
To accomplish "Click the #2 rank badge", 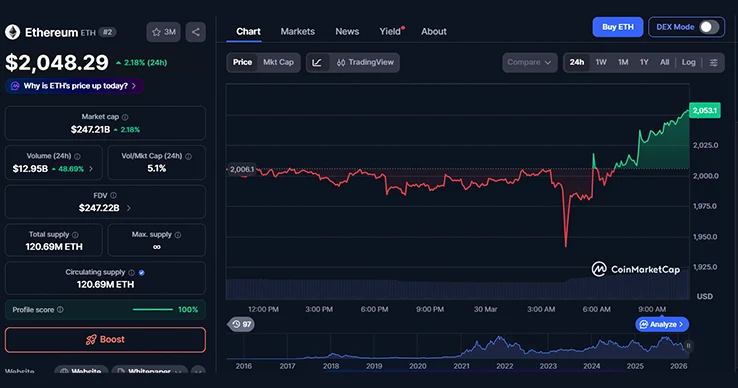I will (x=108, y=32).
